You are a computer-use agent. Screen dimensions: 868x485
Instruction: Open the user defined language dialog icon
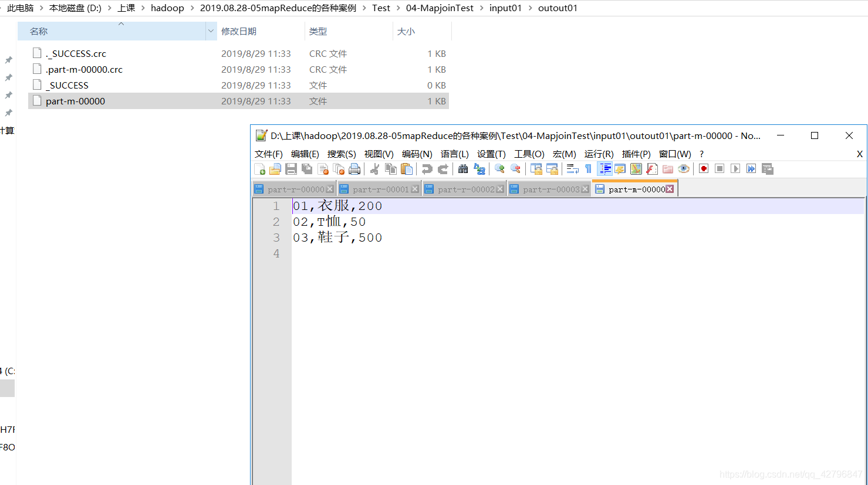click(x=620, y=169)
